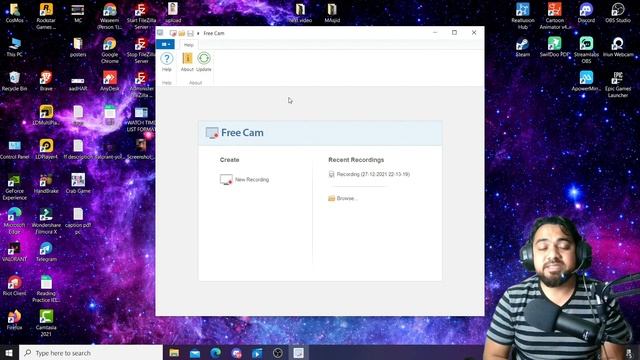Click open folder icon in quick access toolbar
This screenshot has width=640, height=360.
coord(182,33)
